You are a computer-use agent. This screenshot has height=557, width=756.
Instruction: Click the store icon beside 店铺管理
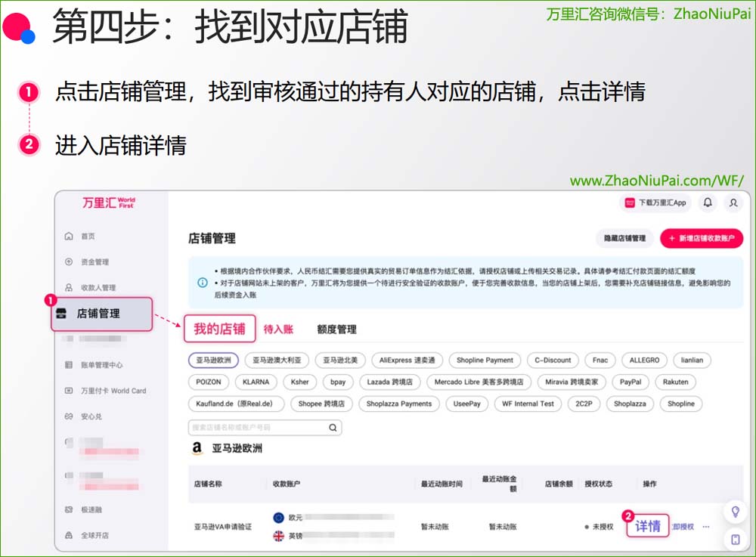pos(61,314)
